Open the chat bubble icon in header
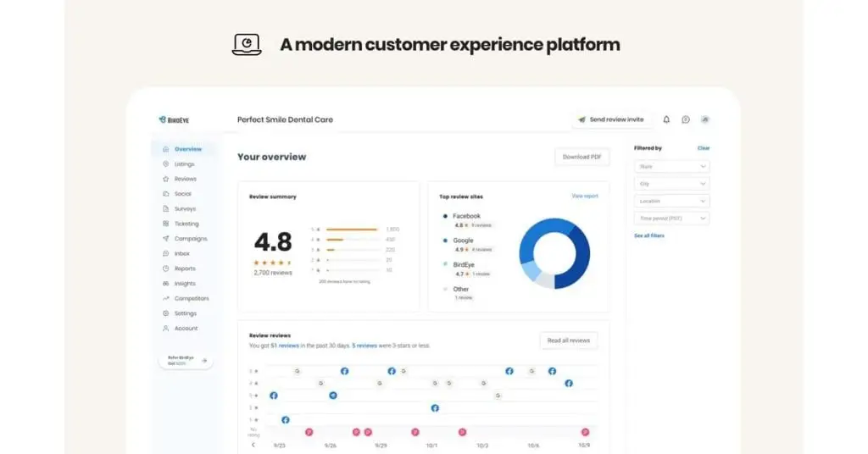Image resolution: width=868 pixels, height=454 pixels. [x=685, y=119]
